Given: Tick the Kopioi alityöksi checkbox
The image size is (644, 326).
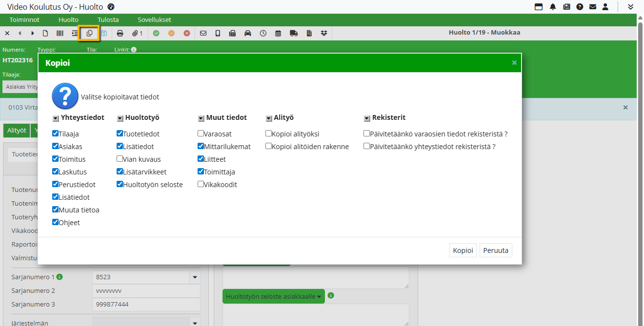Looking at the screenshot, I should click(269, 134).
